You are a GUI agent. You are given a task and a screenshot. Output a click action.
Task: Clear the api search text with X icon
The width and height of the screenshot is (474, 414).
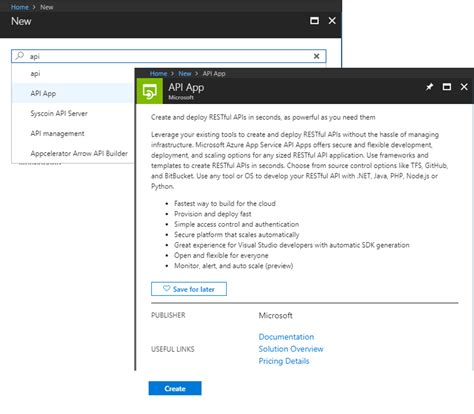(316, 56)
